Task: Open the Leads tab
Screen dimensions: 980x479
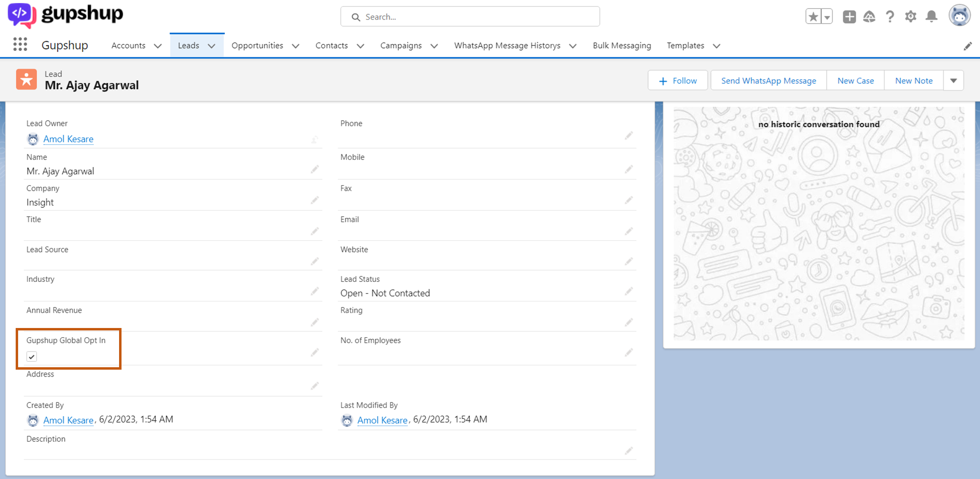Action: click(x=189, y=46)
